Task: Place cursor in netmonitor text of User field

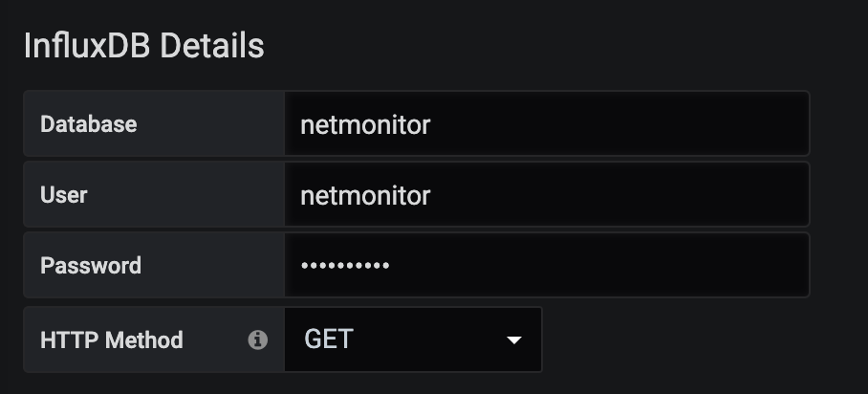Action: (365, 195)
